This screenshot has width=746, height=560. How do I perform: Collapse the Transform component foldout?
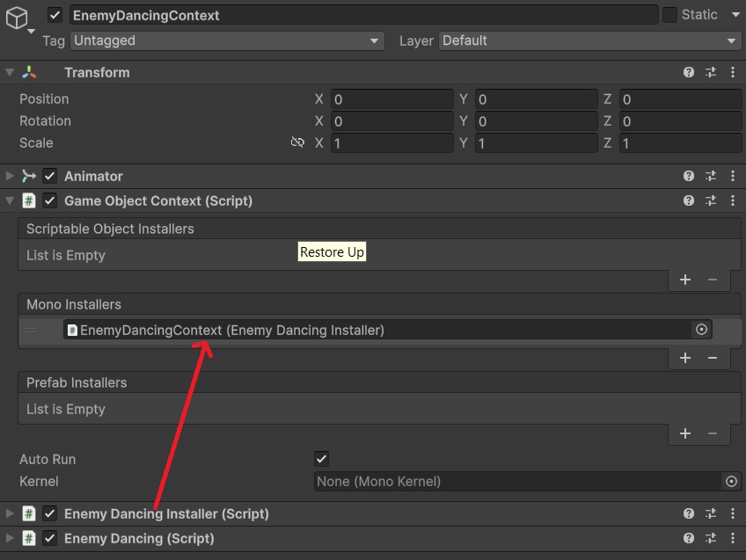(10, 73)
